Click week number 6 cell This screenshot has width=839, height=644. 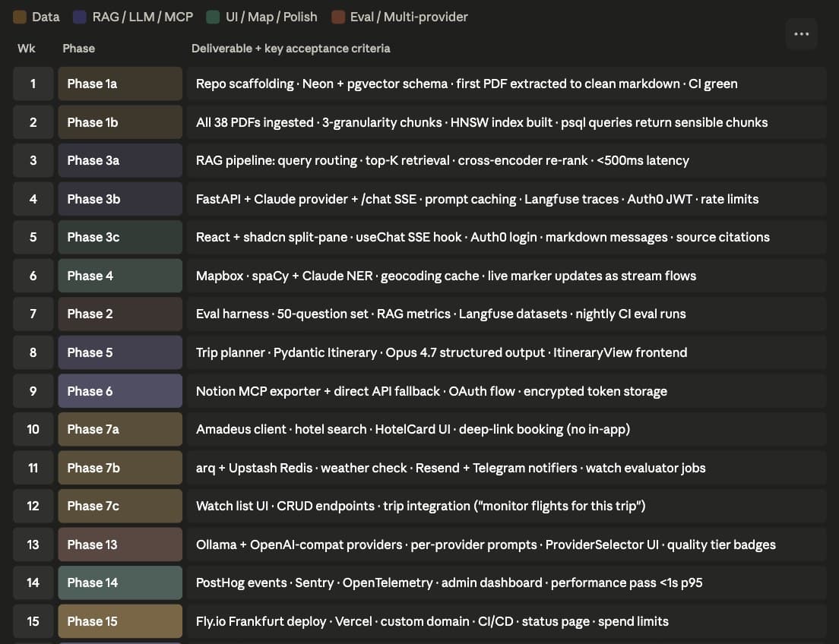[x=33, y=276]
